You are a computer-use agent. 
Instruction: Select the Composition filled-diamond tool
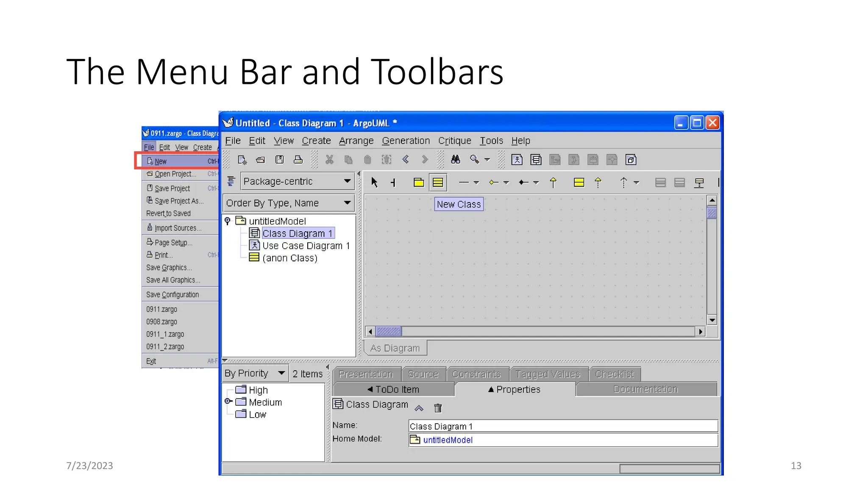pyautogui.click(x=523, y=183)
